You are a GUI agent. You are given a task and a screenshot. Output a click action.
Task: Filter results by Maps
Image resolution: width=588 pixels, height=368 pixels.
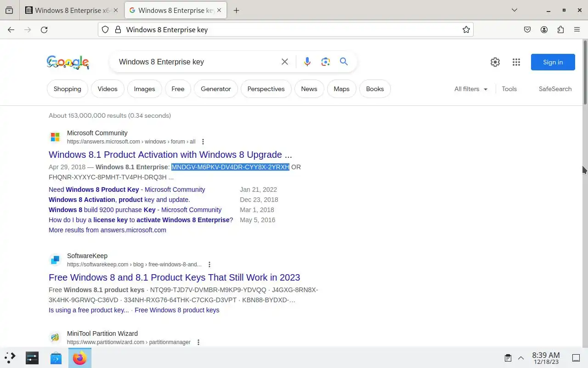[x=342, y=89]
